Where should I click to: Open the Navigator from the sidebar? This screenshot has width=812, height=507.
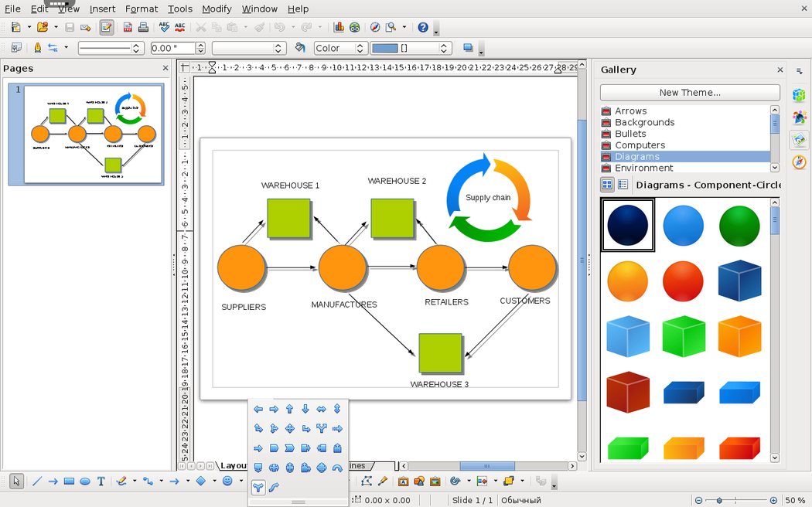pos(799,162)
